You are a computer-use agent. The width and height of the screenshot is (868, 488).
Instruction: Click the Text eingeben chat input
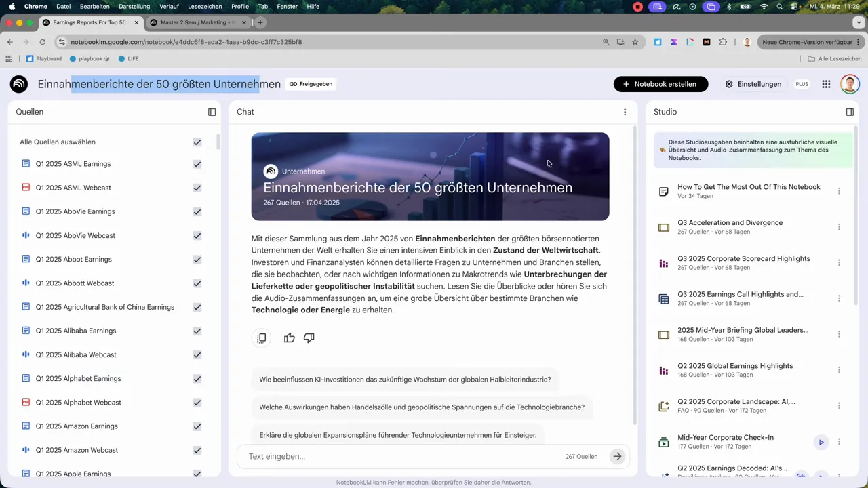(400, 456)
